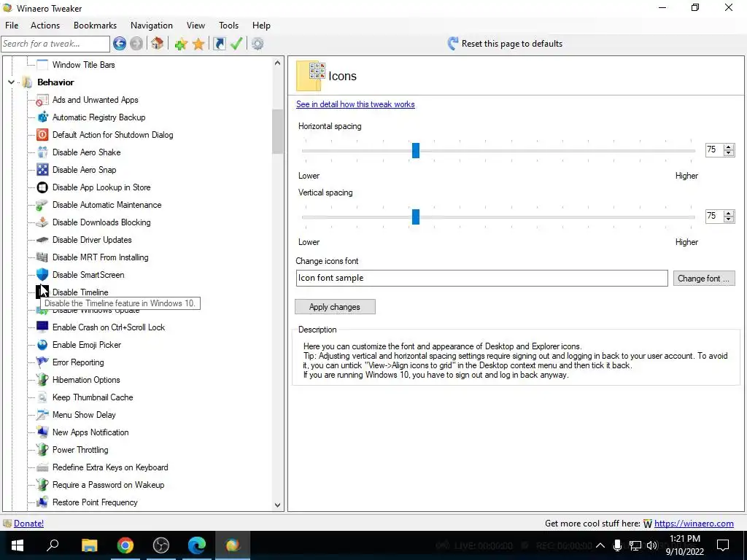Screen dimensions: 747x560
Task: Select Window Title Bars in the tree
Action: 83,65
